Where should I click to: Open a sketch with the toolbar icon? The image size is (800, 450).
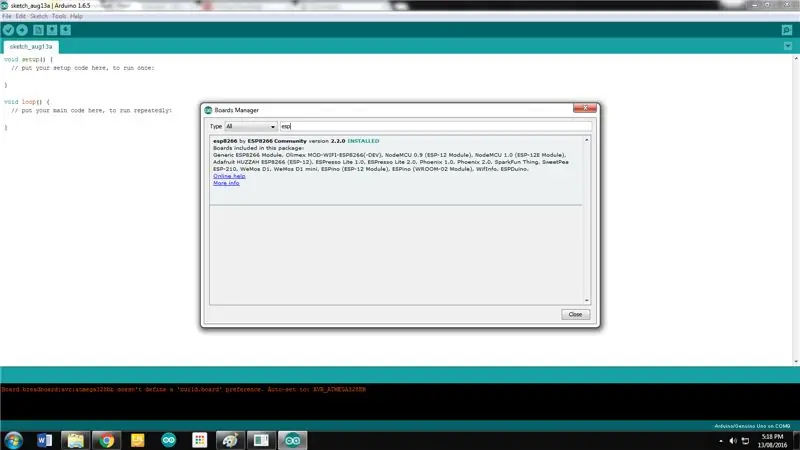[x=52, y=30]
